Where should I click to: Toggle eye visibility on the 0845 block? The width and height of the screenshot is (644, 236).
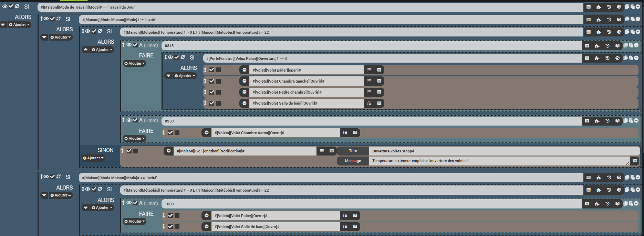129,45
